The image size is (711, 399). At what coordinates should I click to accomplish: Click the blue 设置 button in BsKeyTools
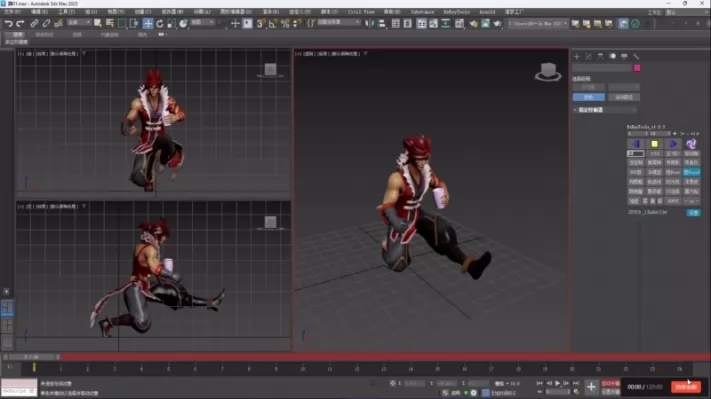(694, 213)
